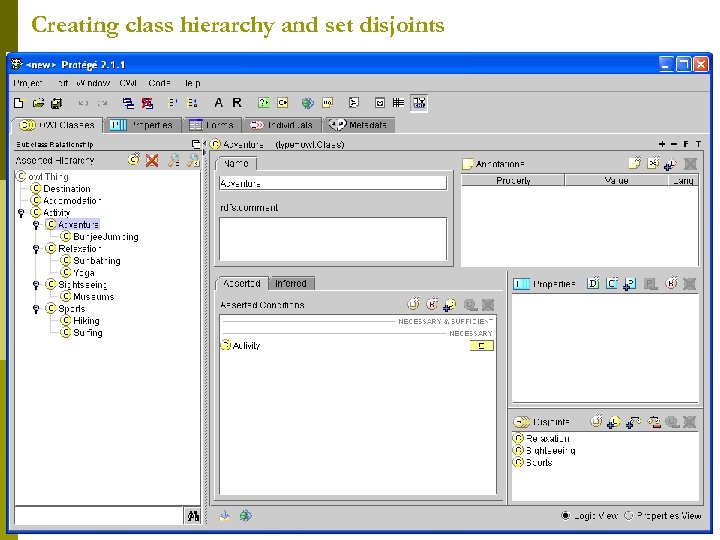Open the Code menu

click(x=159, y=83)
